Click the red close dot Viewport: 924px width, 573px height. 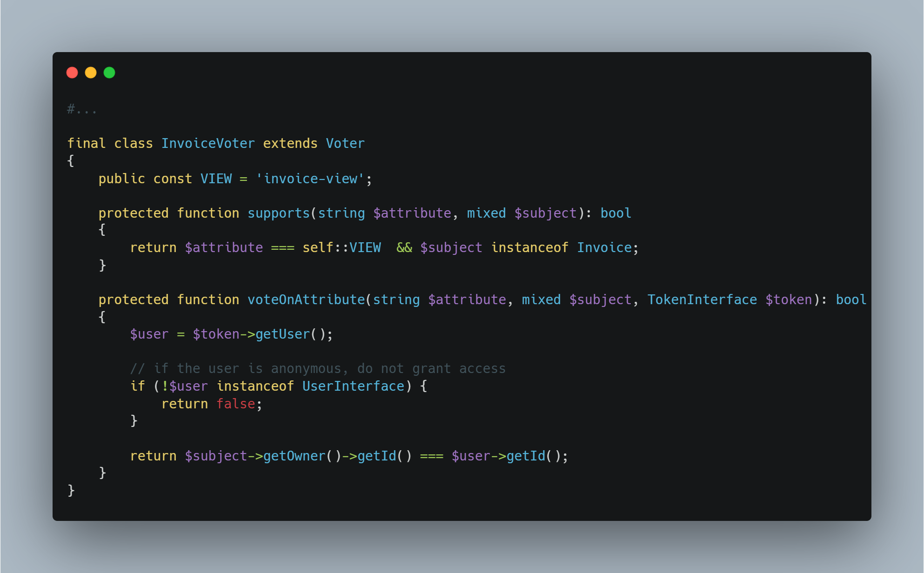72,73
